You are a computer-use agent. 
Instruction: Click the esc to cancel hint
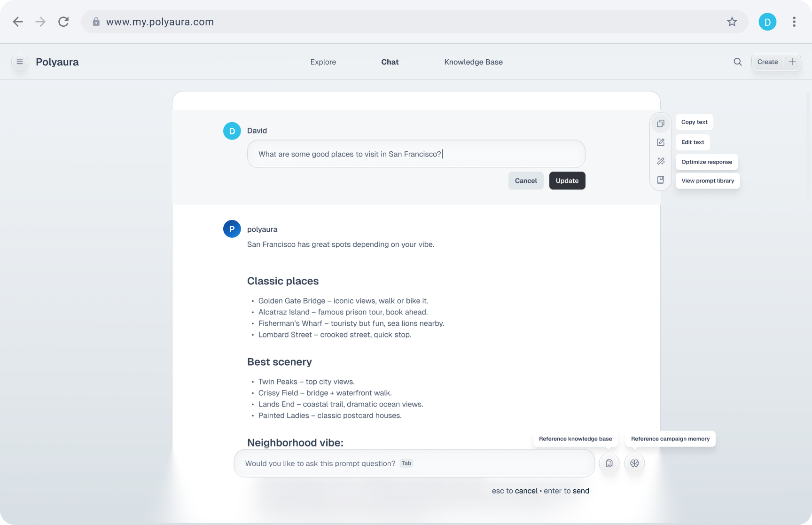tap(515, 491)
